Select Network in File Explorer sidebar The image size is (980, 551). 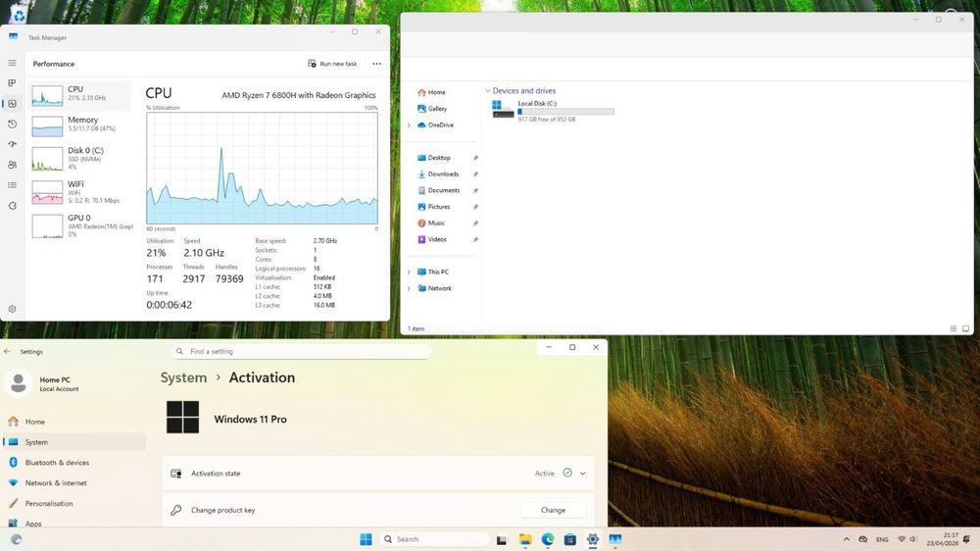(434, 288)
